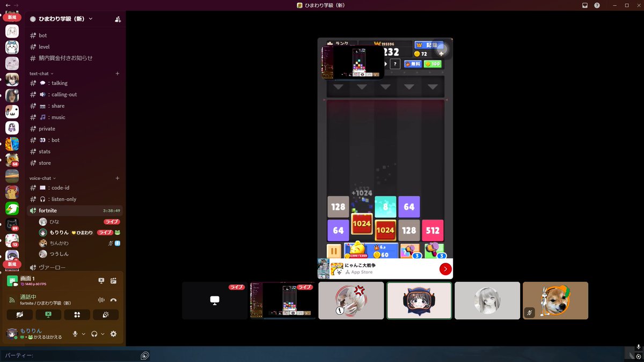Select the fortnite voice channel

[x=75, y=211]
